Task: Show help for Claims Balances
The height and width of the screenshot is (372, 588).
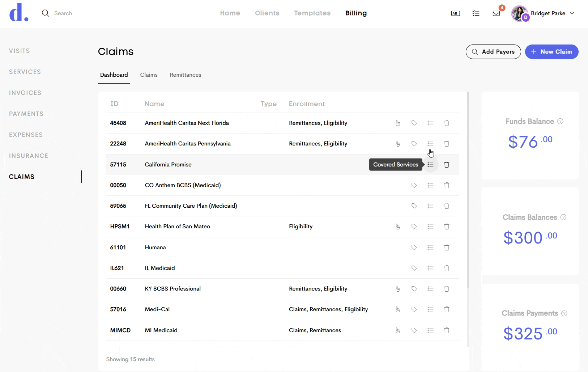Action: click(563, 217)
